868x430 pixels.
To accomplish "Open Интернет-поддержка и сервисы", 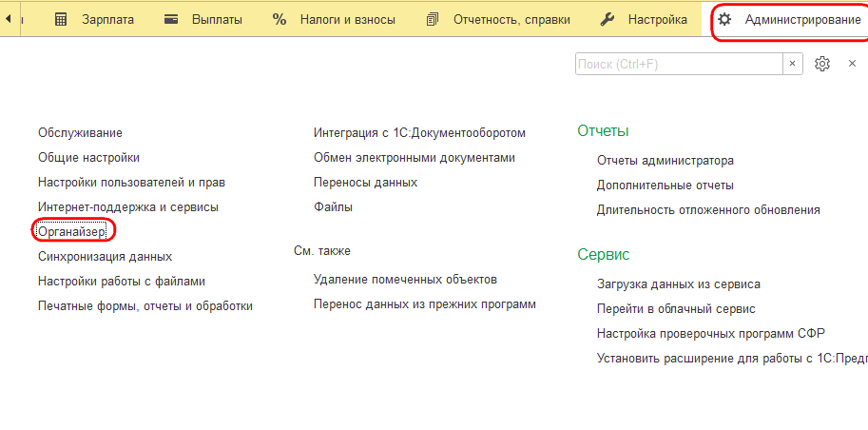I will pyautogui.click(x=128, y=207).
